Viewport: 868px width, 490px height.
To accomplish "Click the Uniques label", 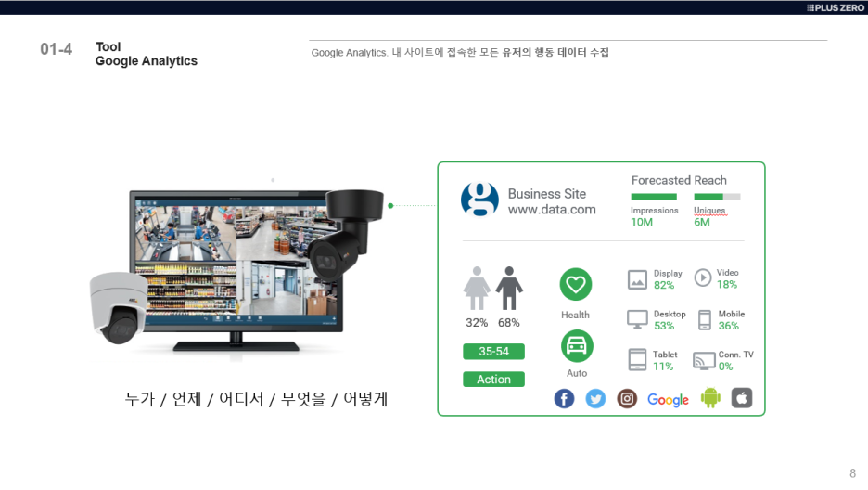I will (709, 211).
